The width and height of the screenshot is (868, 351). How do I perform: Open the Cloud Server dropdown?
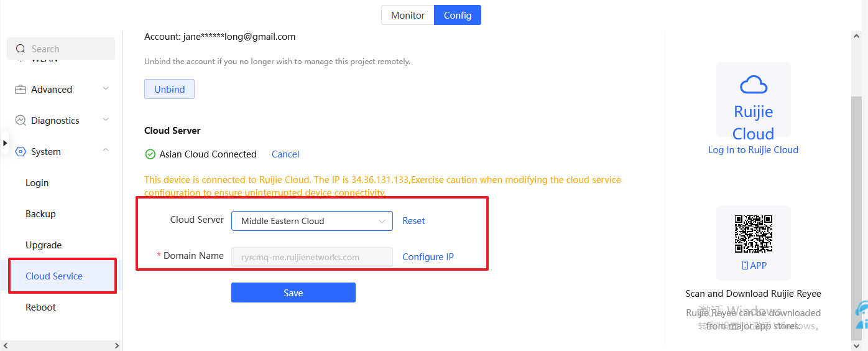click(312, 221)
